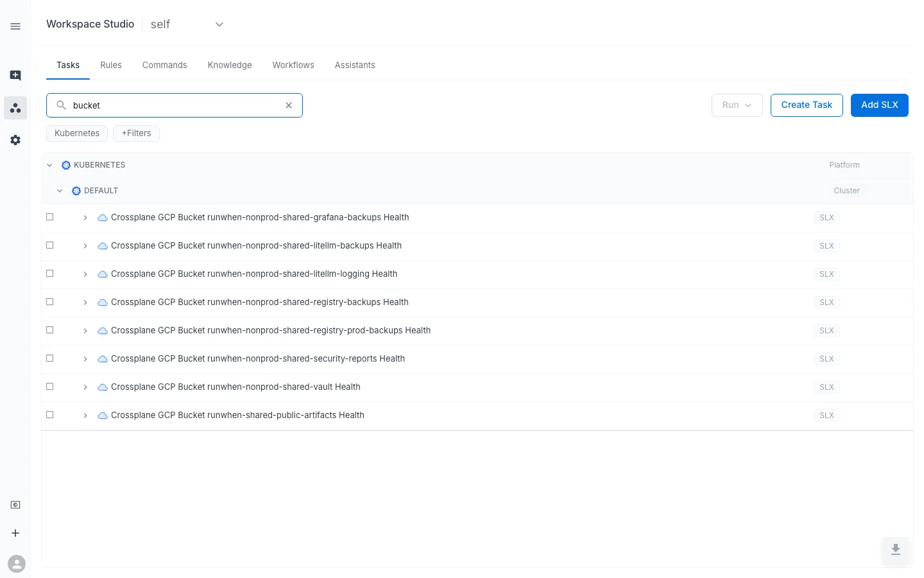
Task: Open settings gear in sidebar
Action: pyautogui.click(x=15, y=140)
